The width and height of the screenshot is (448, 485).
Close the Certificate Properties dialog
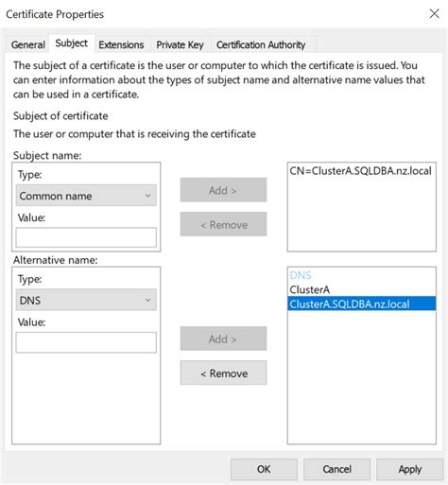(434, 13)
